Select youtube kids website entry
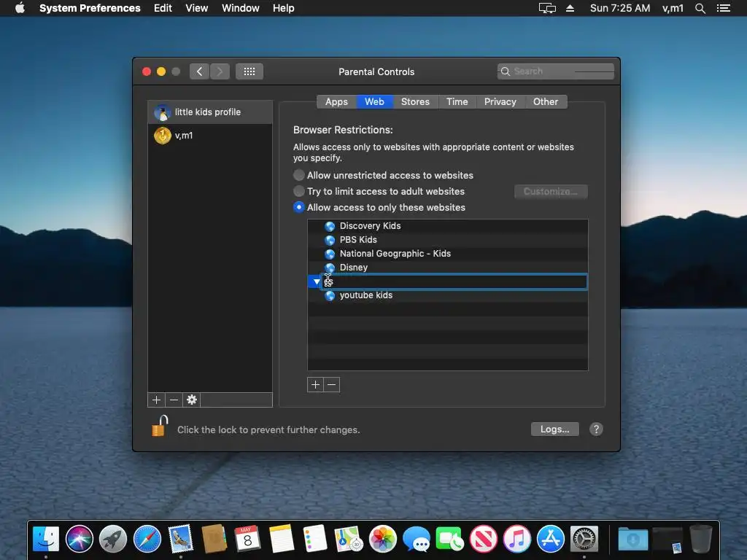This screenshot has width=747, height=560. (x=448, y=296)
